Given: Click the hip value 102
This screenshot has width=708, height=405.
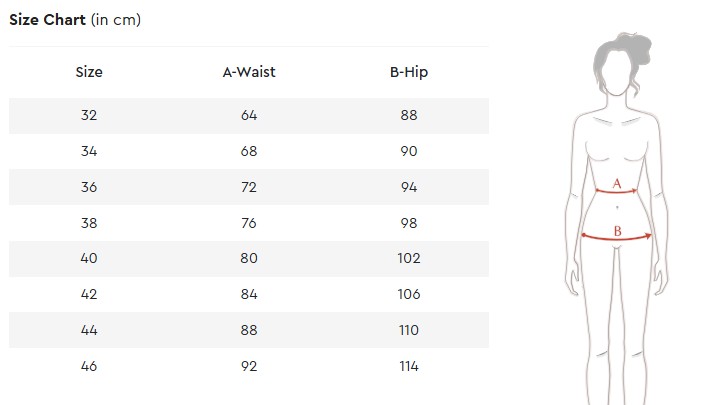Looking at the screenshot, I should [x=409, y=258].
